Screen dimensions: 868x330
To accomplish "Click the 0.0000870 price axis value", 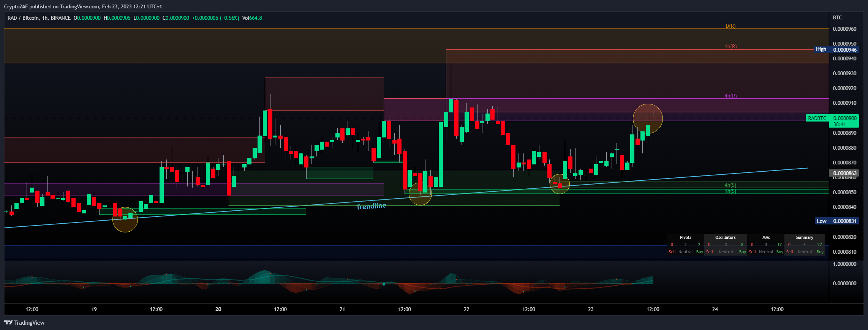I will pos(844,163).
